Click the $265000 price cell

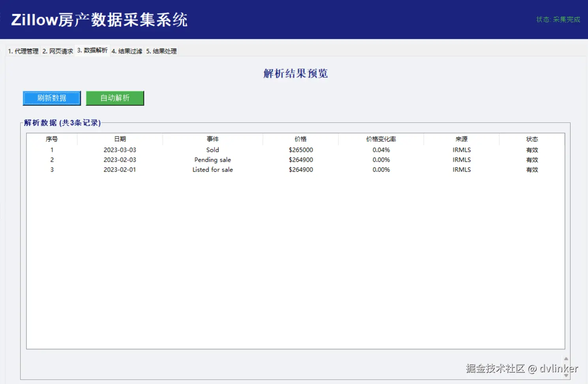[x=301, y=150]
